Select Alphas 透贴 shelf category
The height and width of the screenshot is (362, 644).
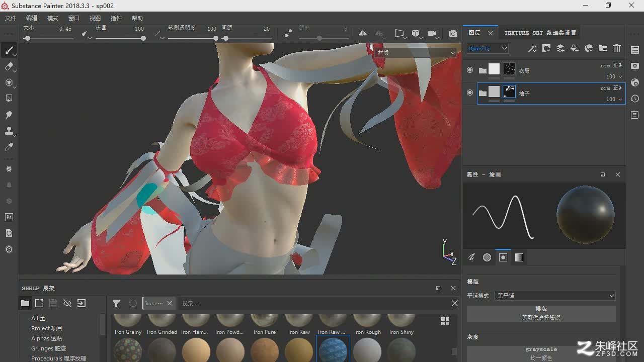tap(47, 338)
